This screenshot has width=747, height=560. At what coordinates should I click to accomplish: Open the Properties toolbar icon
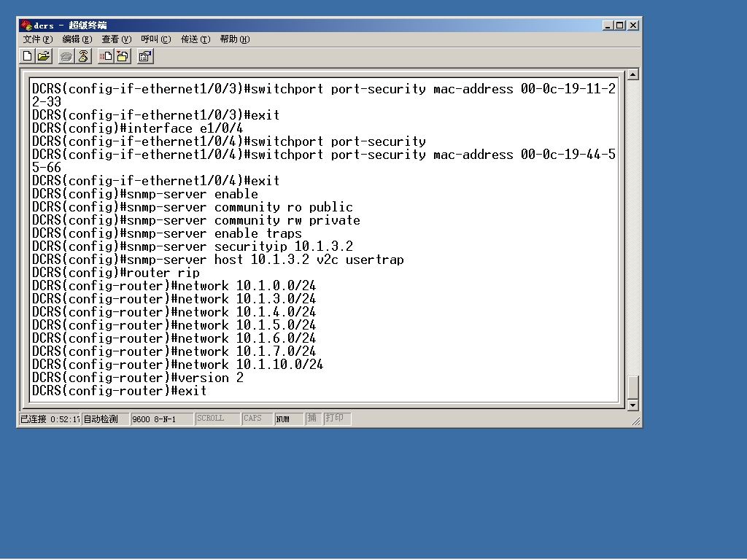click(145, 56)
